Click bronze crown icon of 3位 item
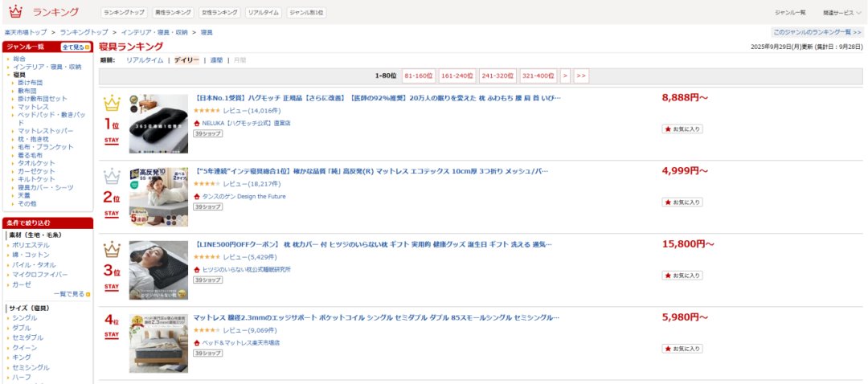This screenshot has width=868, height=384. pyautogui.click(x=112, y=250)
